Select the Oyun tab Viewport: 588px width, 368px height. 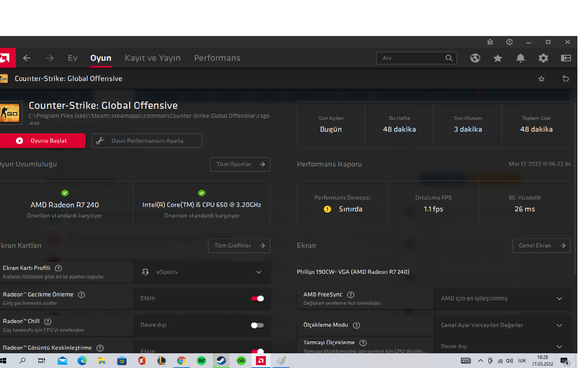101,58
